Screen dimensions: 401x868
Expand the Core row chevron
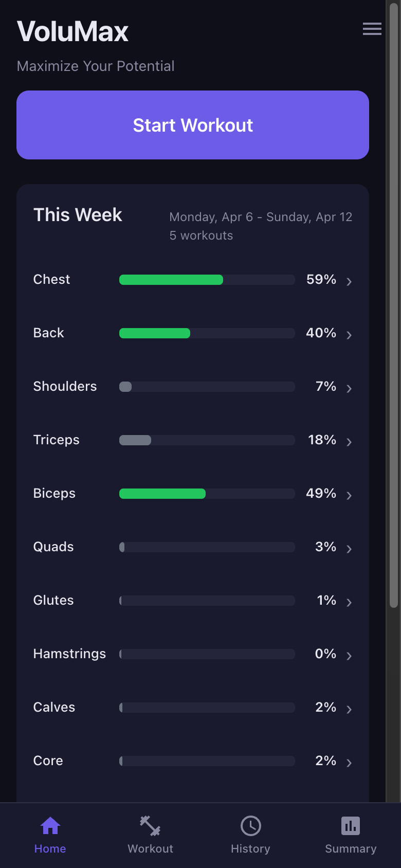(x=349, y=763)
